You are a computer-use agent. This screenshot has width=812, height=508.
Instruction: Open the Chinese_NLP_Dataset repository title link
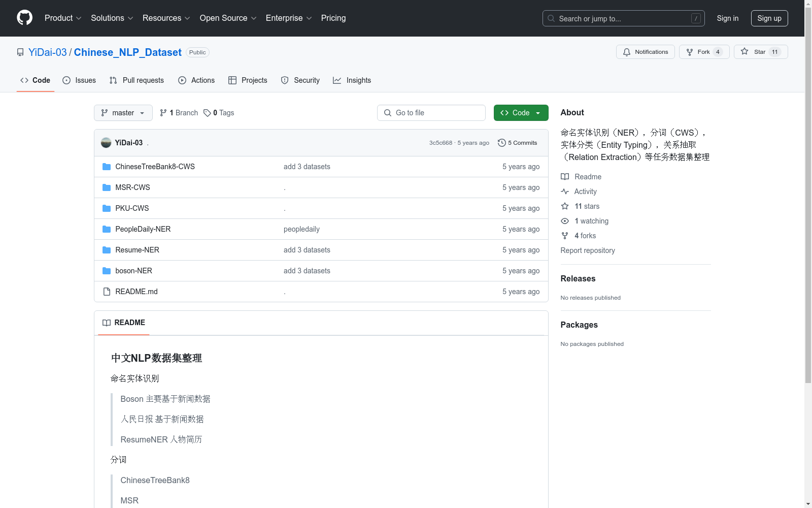(128, 52)
